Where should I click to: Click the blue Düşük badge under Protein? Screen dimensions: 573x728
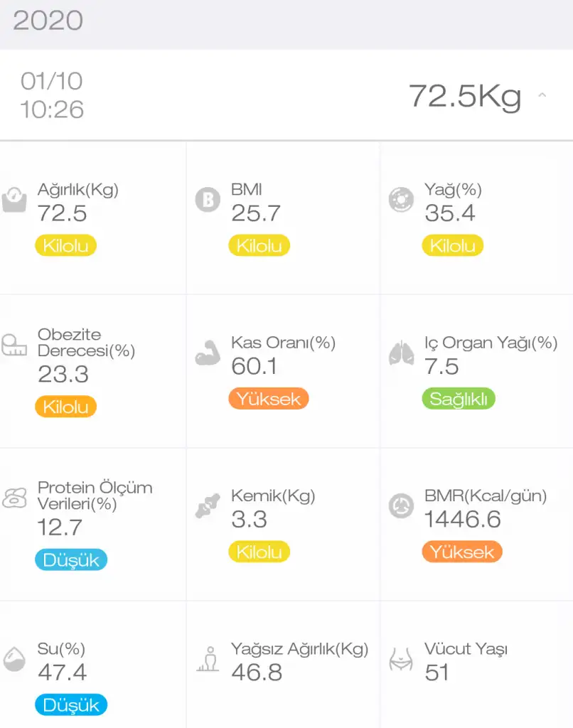pos(71,560)
